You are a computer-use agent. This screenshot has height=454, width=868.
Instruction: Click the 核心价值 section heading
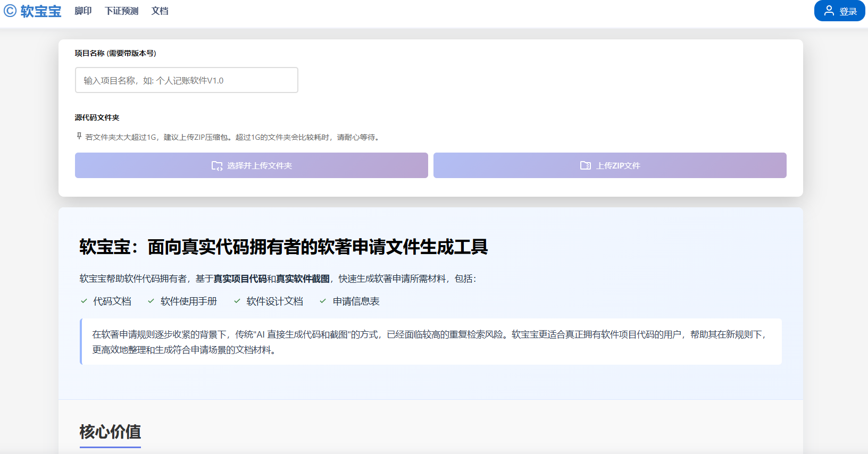(x=110, y=432)
